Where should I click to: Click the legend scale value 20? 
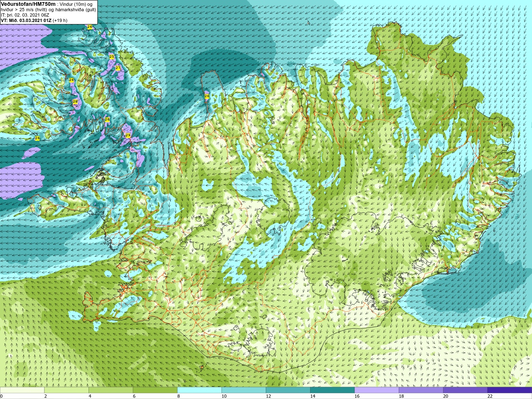coord(446,396)
